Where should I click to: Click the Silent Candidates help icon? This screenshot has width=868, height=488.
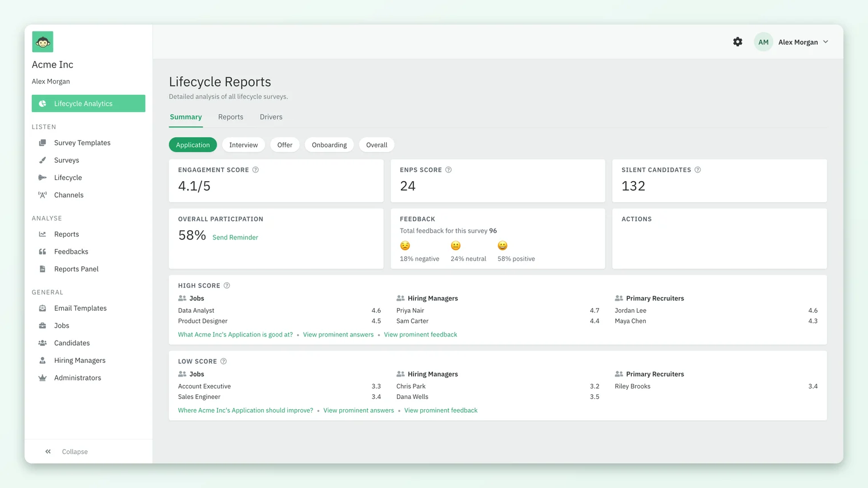click(698, 170)
